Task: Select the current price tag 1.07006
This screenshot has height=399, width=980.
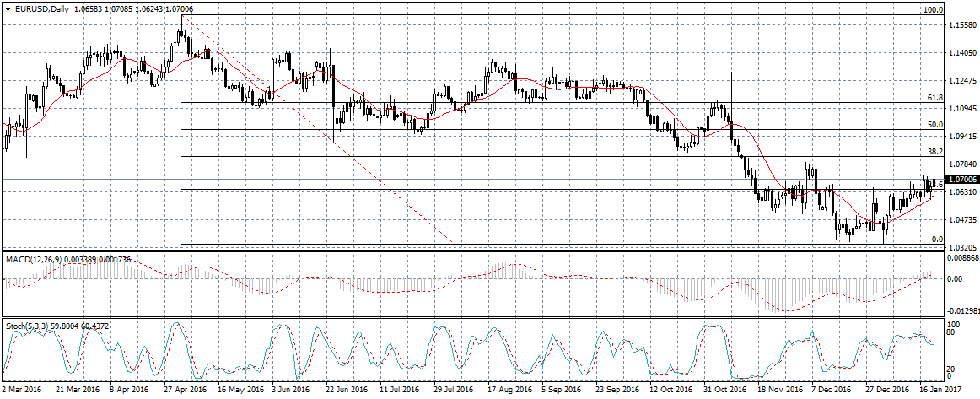Action: point(961,180)
